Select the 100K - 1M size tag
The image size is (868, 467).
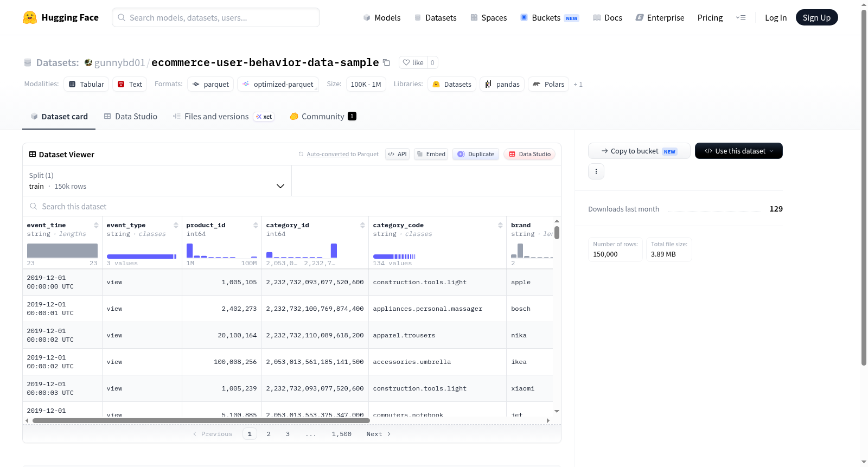point(366,84)
